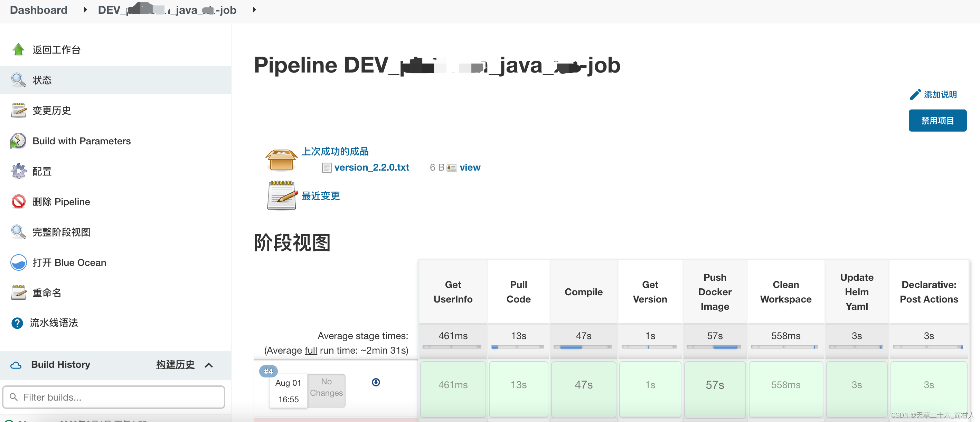
Task: Click the pipeline syntax help question icon
Action: (17, 323)
